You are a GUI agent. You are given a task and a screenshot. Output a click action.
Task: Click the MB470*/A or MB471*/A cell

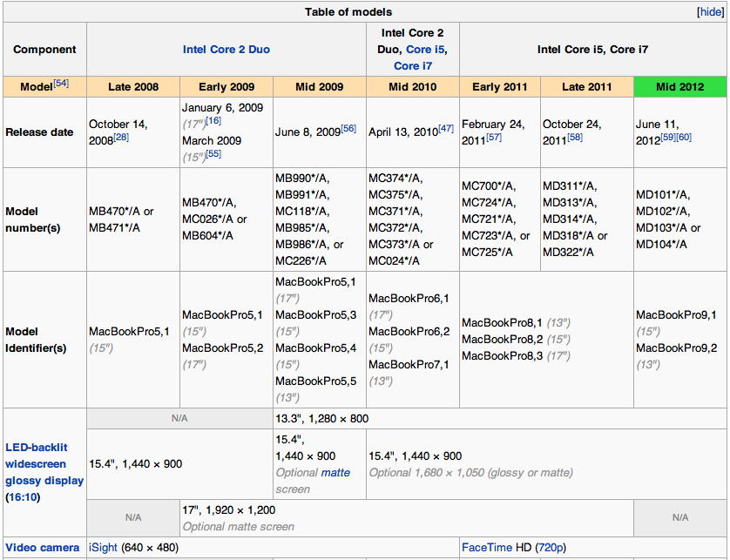click(x=133, y=219)
